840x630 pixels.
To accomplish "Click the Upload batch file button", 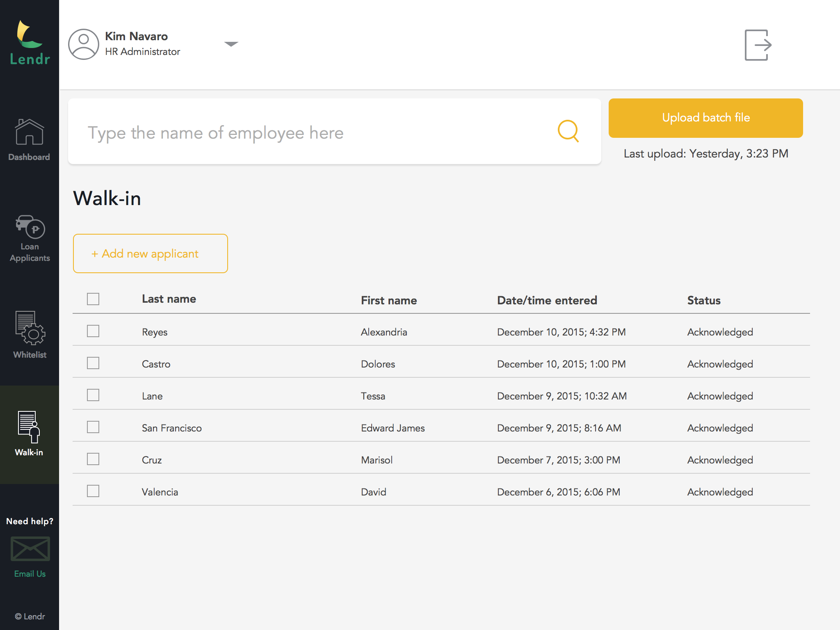I will click(705, 118).
